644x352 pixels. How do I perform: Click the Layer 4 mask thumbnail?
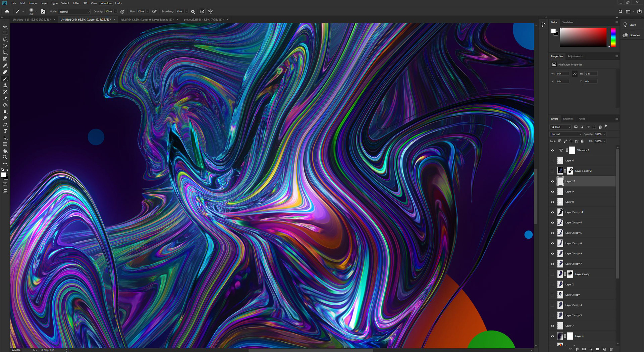click(570, 336)
